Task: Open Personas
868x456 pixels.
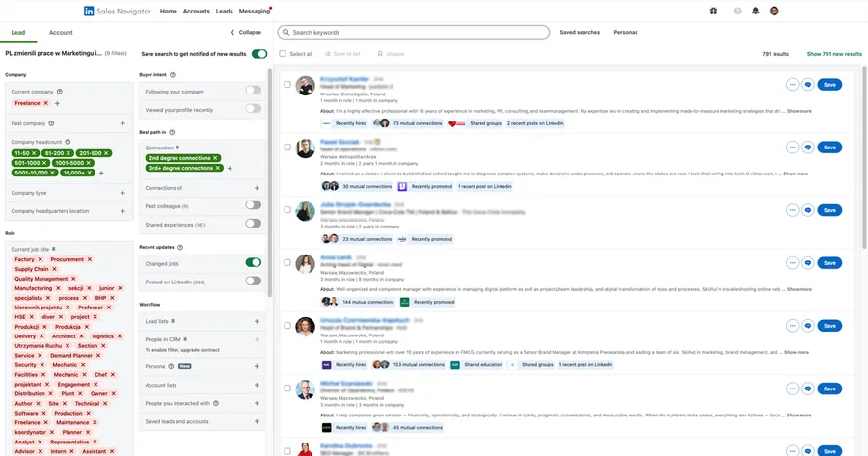Action: [626, 32]
